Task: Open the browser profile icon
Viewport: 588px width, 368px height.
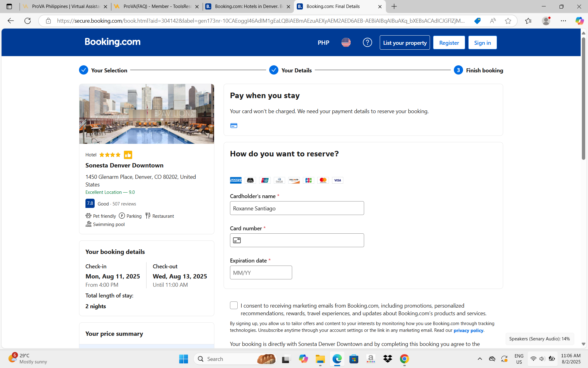Action: click(x=546, y=21)
